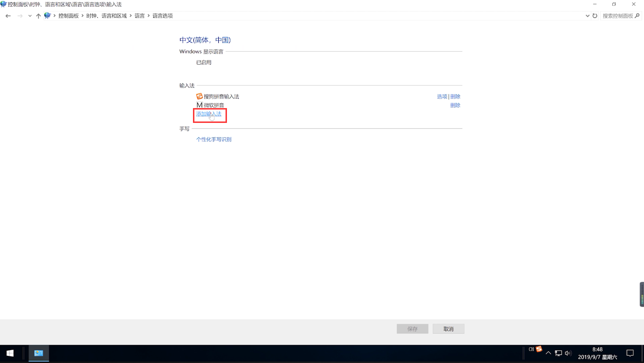Select 时钟、语言和区域 in the breadcrumb
644x363 pixels.
[x=106, y=16]
